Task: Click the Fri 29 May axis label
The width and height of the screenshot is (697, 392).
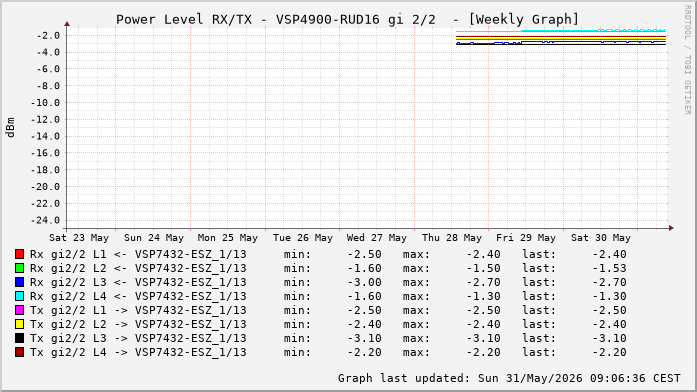Action: [526, 238]
